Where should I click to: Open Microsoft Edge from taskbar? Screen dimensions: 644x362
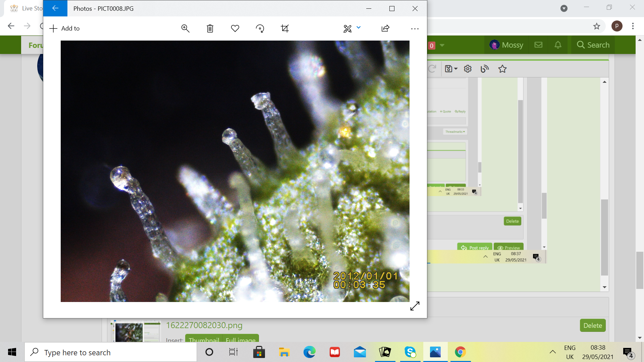309,352
